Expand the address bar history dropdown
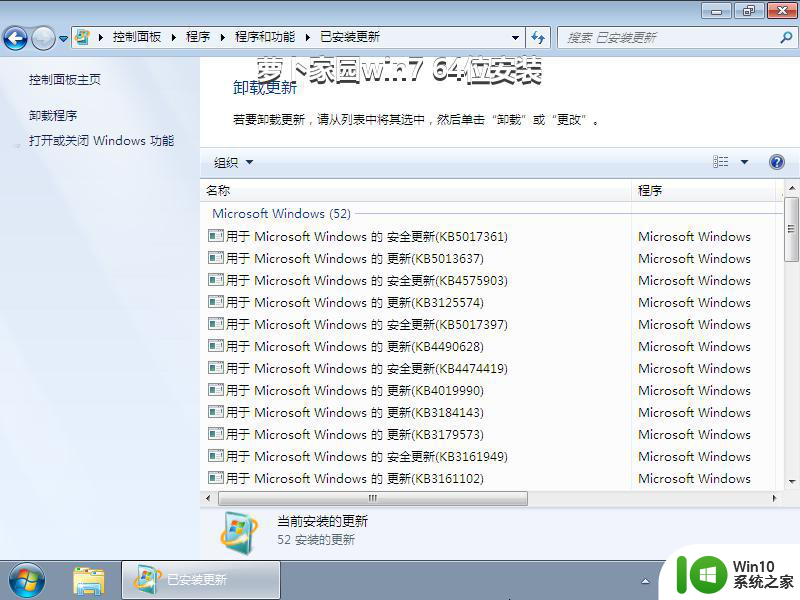 pyautogui.click(x=515, y=37)
